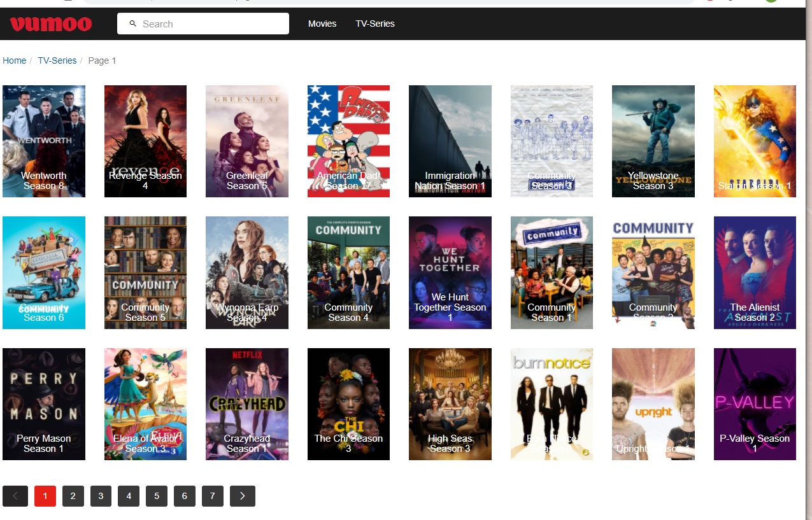The image size is (812, 520).
Task: Open the We Hunt Together Season 1 poster
Action: click(x=450, y=272)
